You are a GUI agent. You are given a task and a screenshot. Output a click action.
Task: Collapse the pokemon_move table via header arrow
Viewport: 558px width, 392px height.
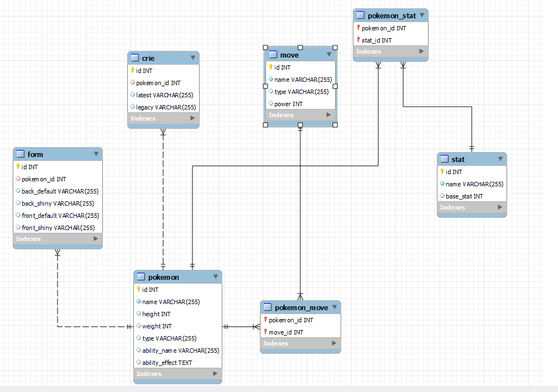[335, 307]
